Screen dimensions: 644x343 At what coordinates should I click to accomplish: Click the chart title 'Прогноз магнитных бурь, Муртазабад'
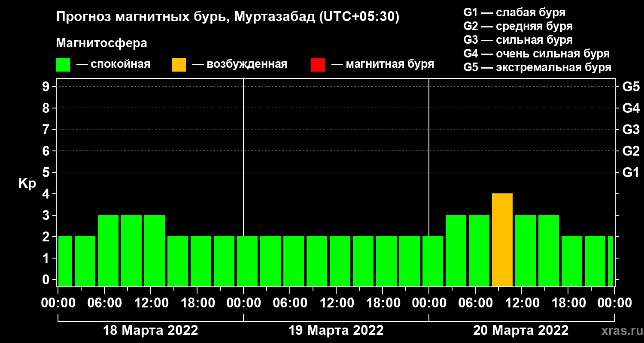[x=186, y=17]
